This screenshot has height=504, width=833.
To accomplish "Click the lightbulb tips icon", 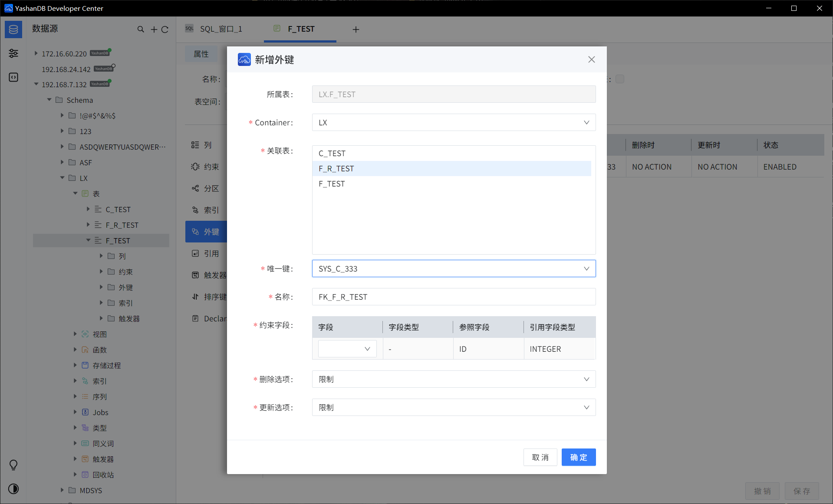I will 13,465.
